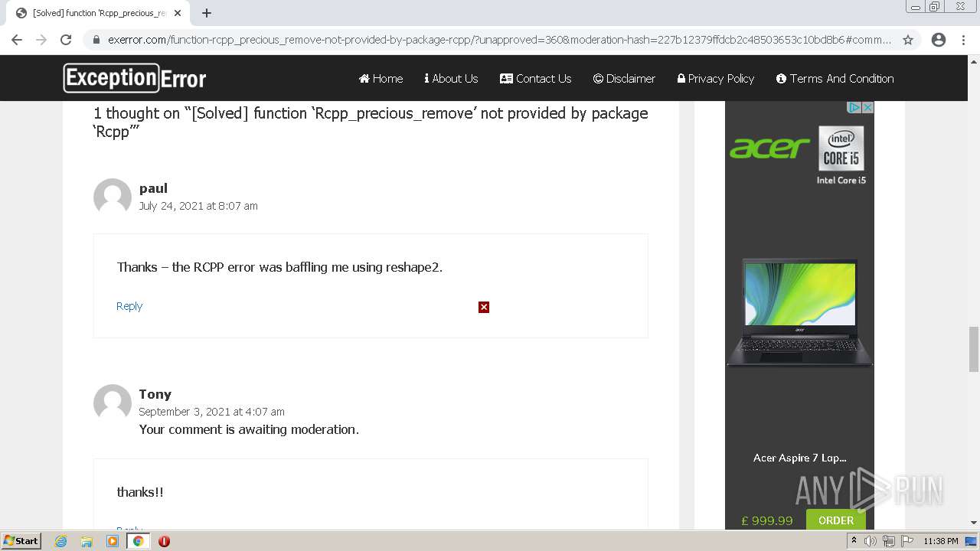980x551 pixels.
Task: Open Windows Explorer folder icon in taskbar
Action: pyautogui.click(x=87, y=541)
